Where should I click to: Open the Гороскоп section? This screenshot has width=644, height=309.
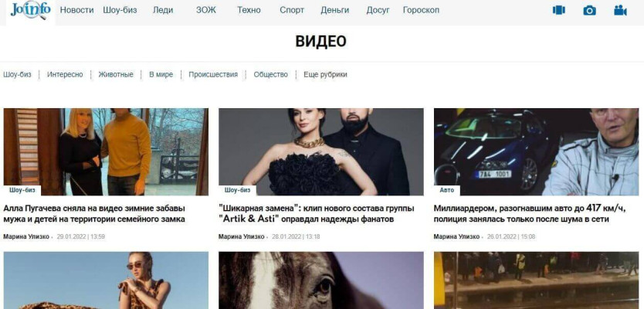(x=421, y=10)
